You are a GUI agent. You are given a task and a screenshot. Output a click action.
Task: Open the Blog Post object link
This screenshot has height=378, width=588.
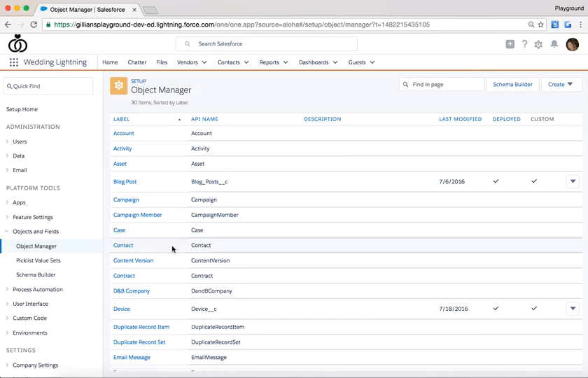pos(125,181)
